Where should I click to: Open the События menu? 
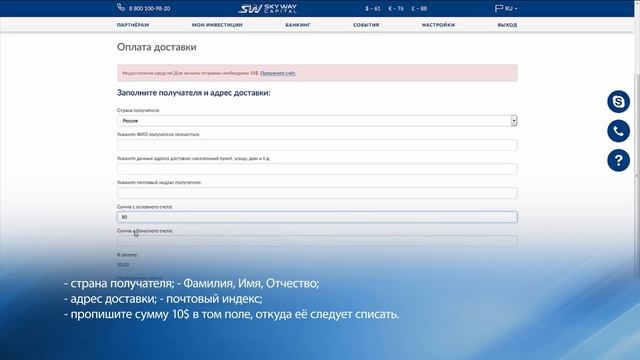click(x=366, y=25)
